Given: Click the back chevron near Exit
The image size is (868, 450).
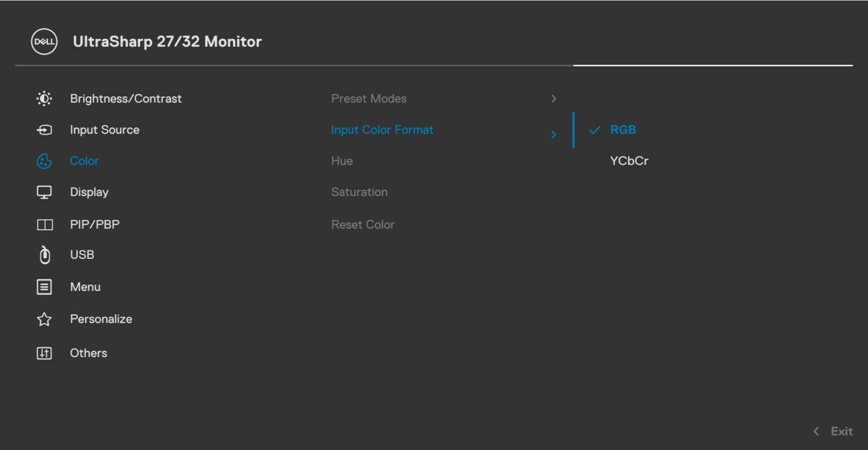Looking at the screenshot, I should coord(815,431).
